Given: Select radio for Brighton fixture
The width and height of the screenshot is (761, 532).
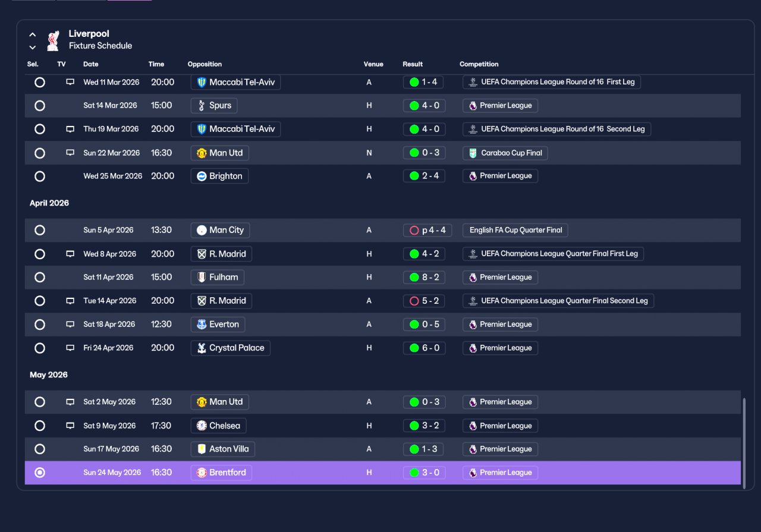Looking at the screenshot, I should point(40,177).
